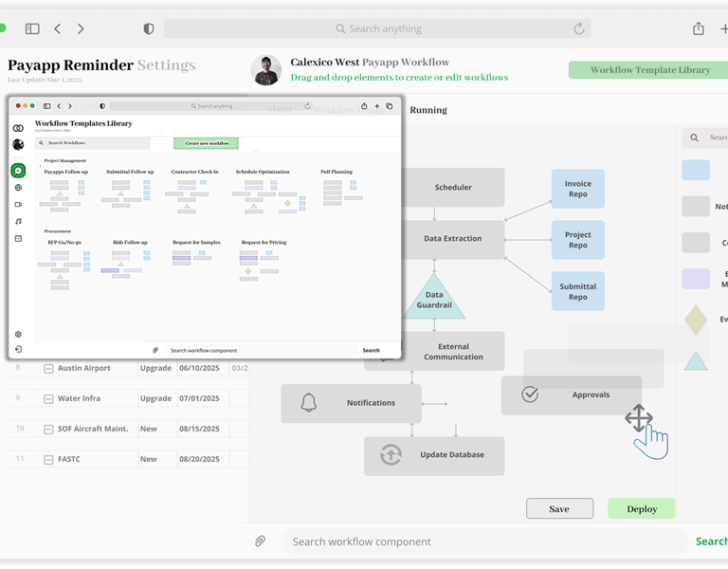Viewport: 728px width, 569px height.
Task: Toggle the sidebar in the Templates Library window
Action: pos(46,106)
